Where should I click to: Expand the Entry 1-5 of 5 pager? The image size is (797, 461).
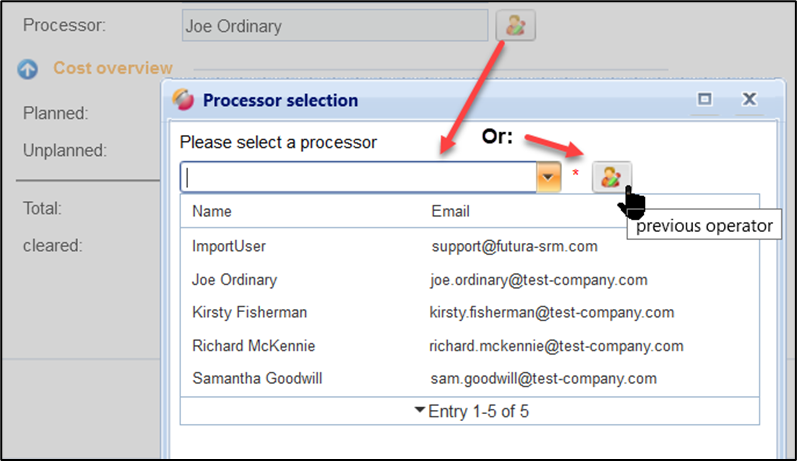469,411
